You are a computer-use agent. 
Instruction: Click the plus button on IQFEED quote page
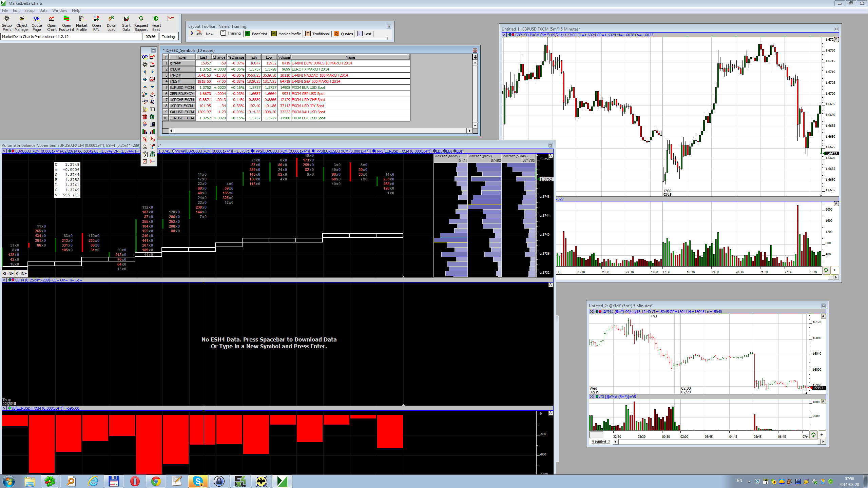click(x=475, y=57)
